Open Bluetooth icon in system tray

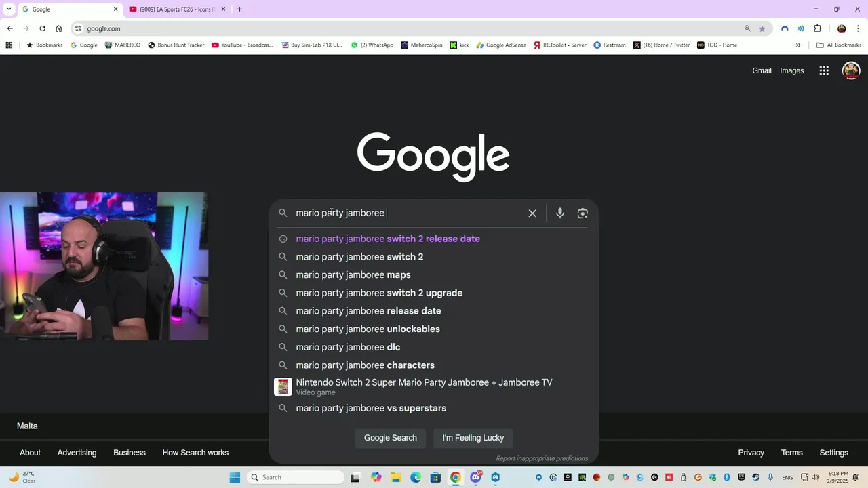(x=726, y=477)
